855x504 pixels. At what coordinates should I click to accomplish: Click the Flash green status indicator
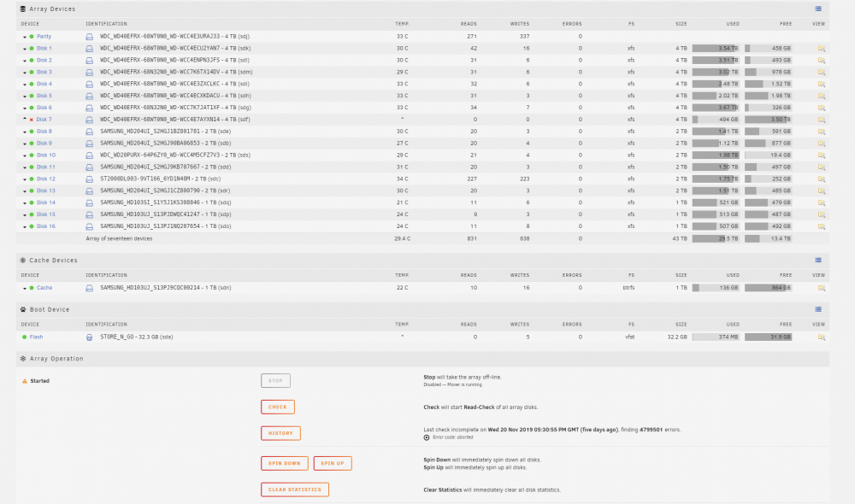(24, 337)
